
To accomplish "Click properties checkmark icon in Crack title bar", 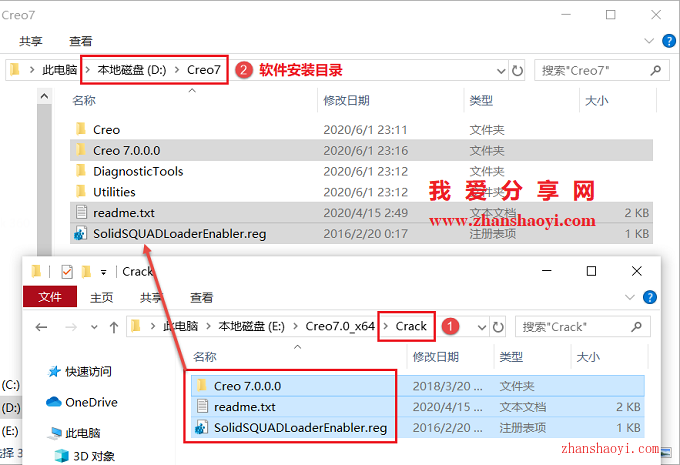I will pyautogui.click(x=67, y=272).
